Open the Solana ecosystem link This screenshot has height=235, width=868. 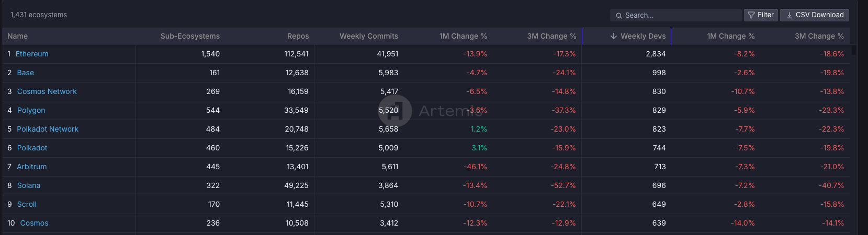(x=29, y=185)
